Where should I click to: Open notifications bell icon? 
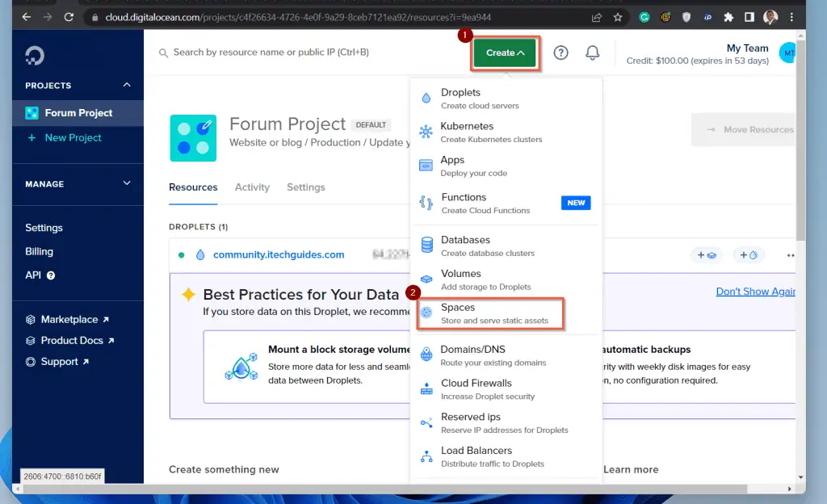592,52
